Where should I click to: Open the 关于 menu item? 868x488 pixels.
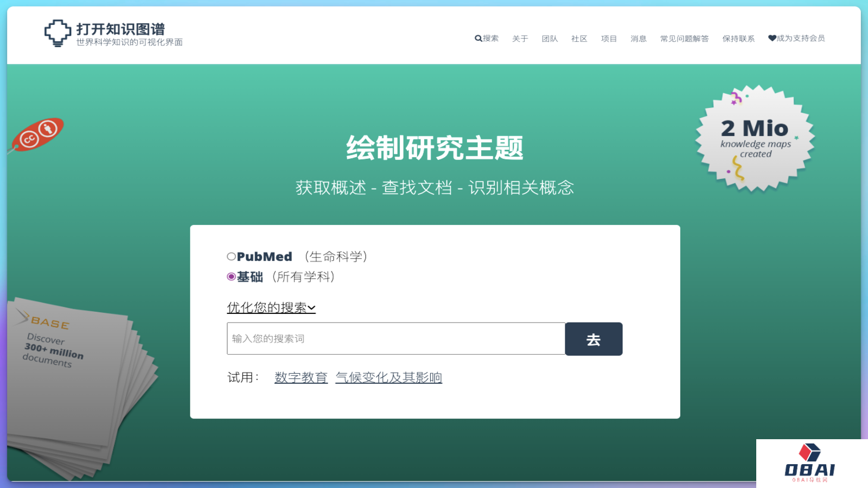519,38
